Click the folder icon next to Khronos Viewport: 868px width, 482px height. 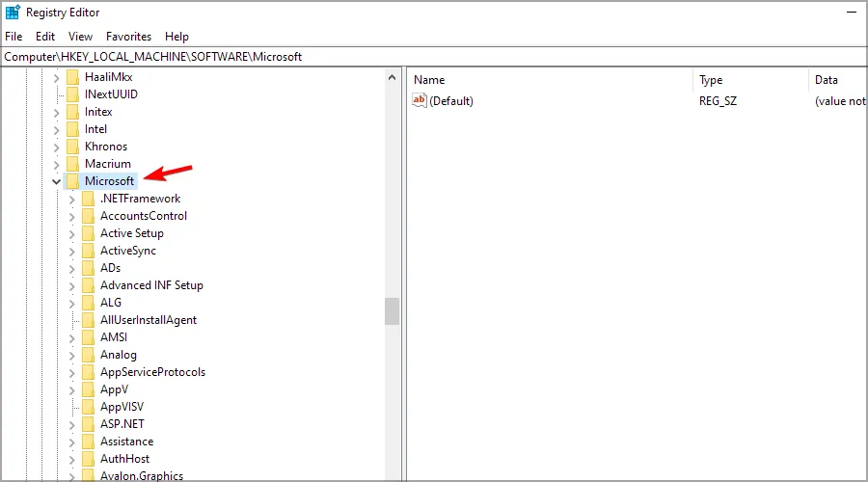(72, 147)
